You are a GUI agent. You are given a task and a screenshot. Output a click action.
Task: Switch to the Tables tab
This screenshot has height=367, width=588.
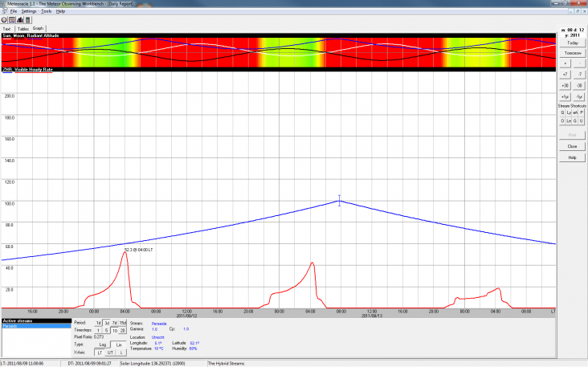[23, 28]
